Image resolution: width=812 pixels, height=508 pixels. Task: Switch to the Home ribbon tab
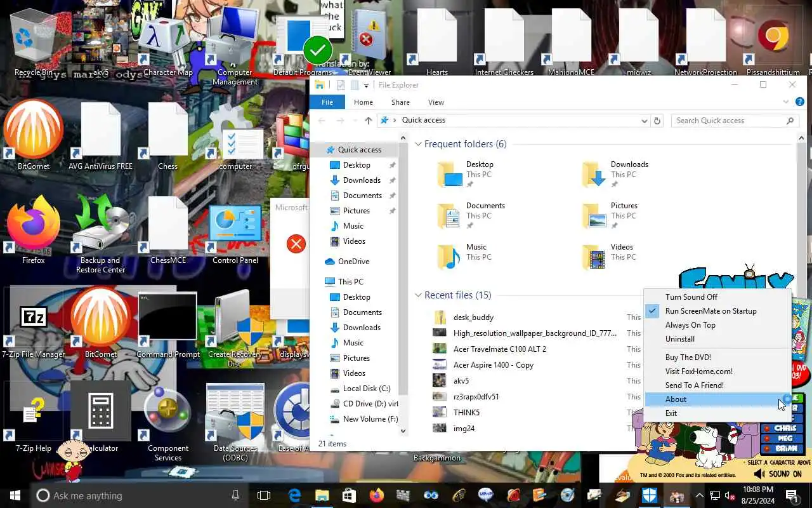click(x=363, y=102)
